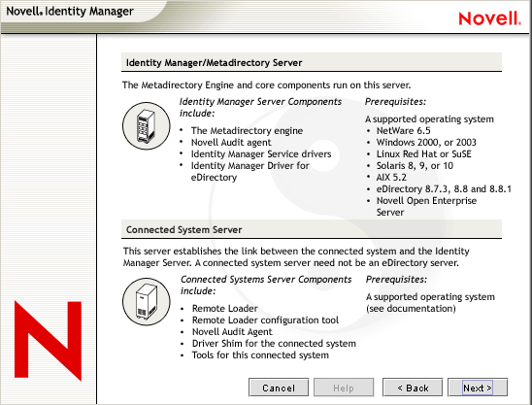Cancel the Identity Manager installation
The image size is (532, 405).
[279, 388]
